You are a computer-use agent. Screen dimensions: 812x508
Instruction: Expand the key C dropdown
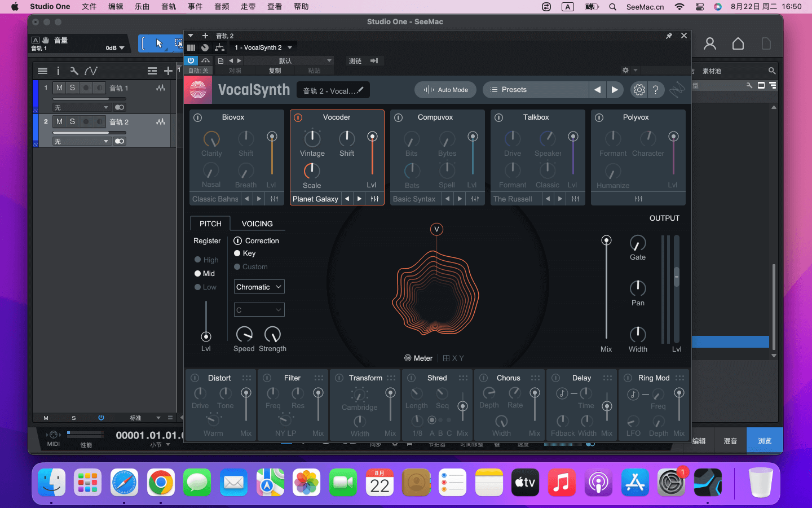[x=259, y=310]
